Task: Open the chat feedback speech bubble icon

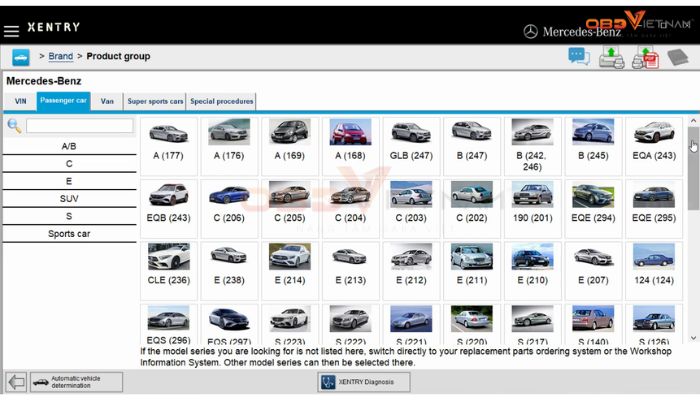Action: (579, 57)
